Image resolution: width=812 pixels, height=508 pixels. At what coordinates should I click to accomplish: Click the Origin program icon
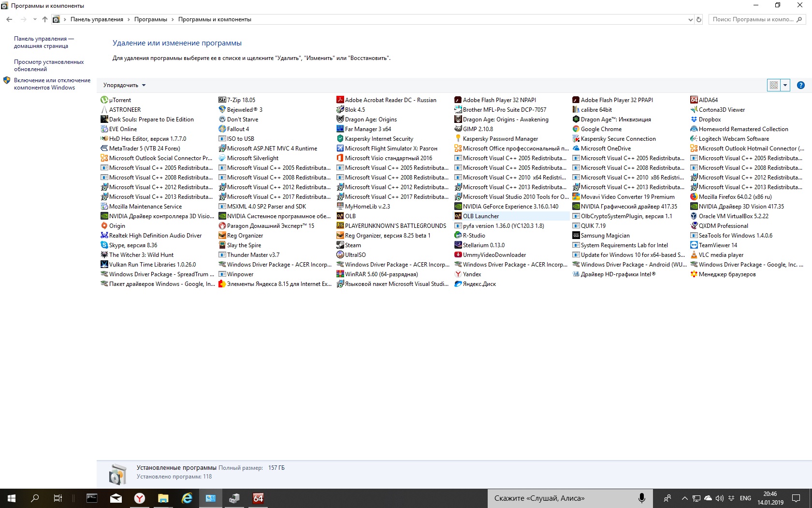point(104,226)
